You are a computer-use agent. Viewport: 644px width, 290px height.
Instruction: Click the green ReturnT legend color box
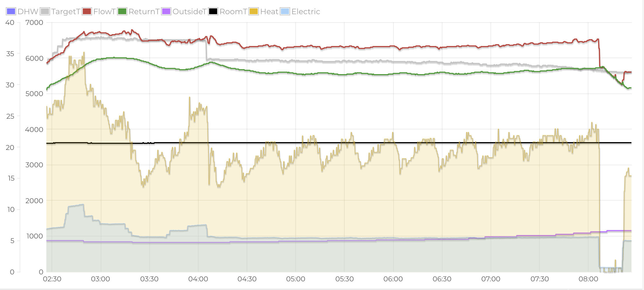[x=122, y=12]
